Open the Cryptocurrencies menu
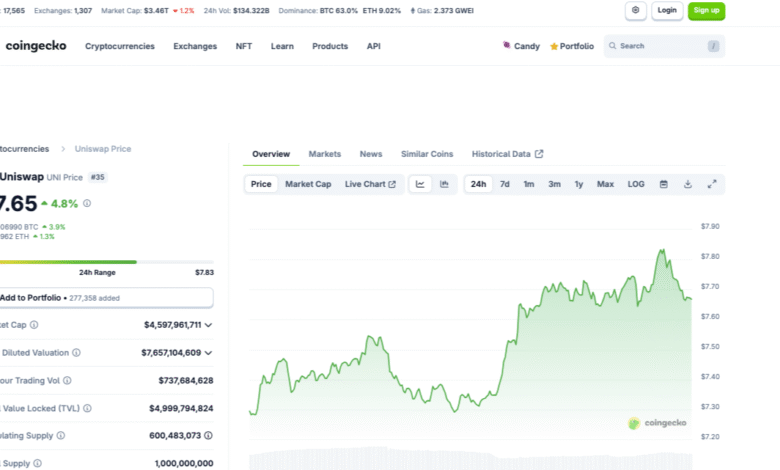This screenshot has width=780, height=470. 120,46
